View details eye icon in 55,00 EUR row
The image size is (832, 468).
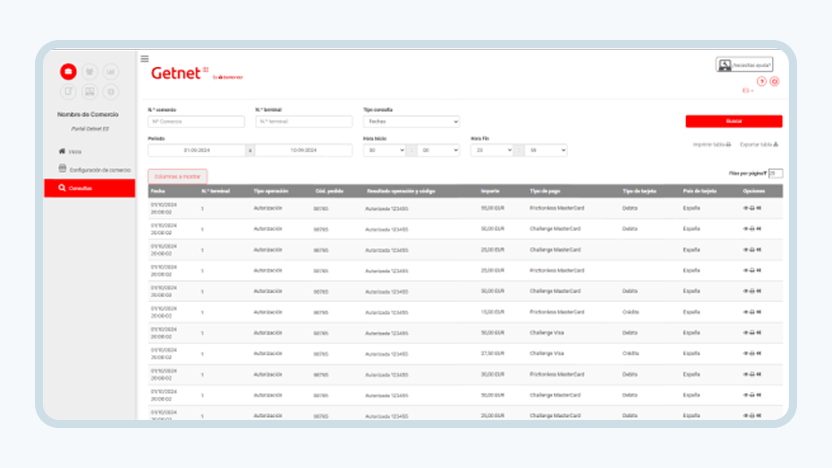coord(746,208)
